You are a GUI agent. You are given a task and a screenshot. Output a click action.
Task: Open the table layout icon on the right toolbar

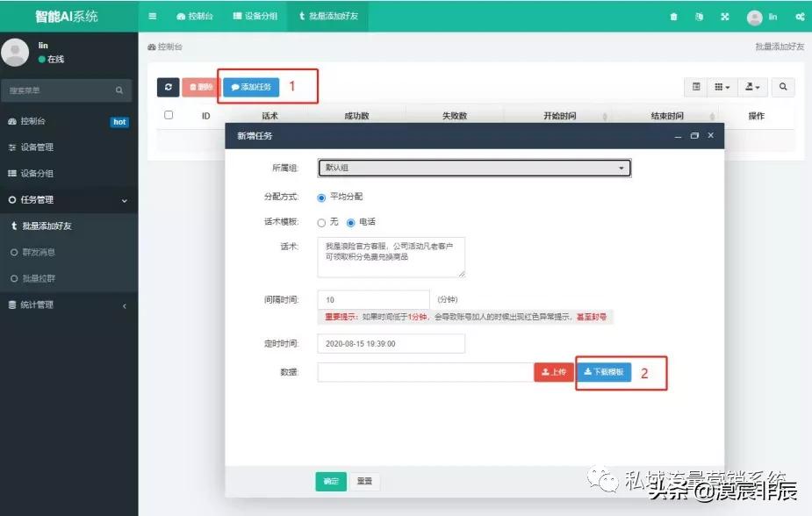point(696,87)
